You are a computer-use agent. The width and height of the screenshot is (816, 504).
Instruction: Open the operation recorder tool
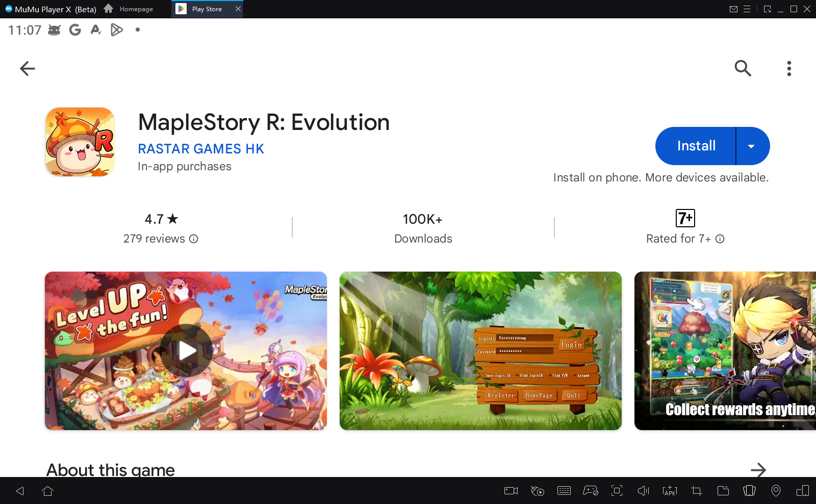537,491
